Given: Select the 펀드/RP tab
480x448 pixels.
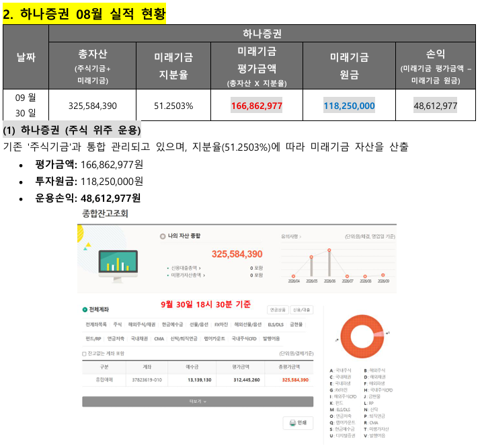Looking at the screenshot, I should click(x=93, y=338).
